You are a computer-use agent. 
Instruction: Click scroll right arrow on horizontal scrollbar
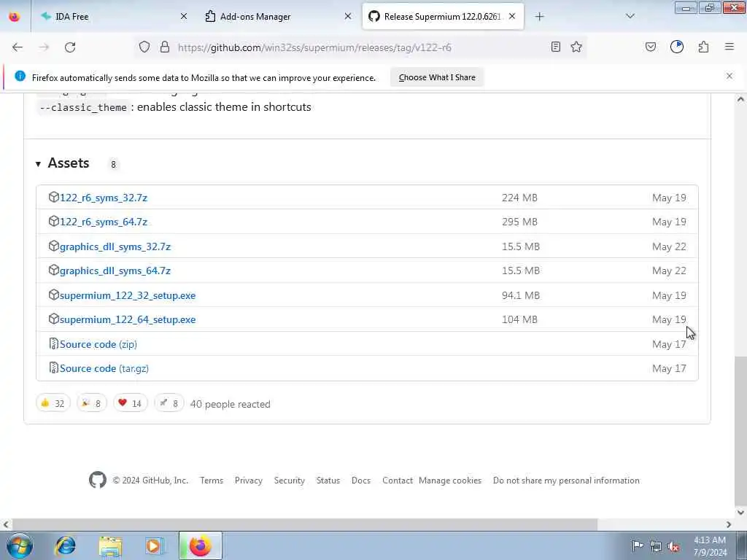pos(729,524)
